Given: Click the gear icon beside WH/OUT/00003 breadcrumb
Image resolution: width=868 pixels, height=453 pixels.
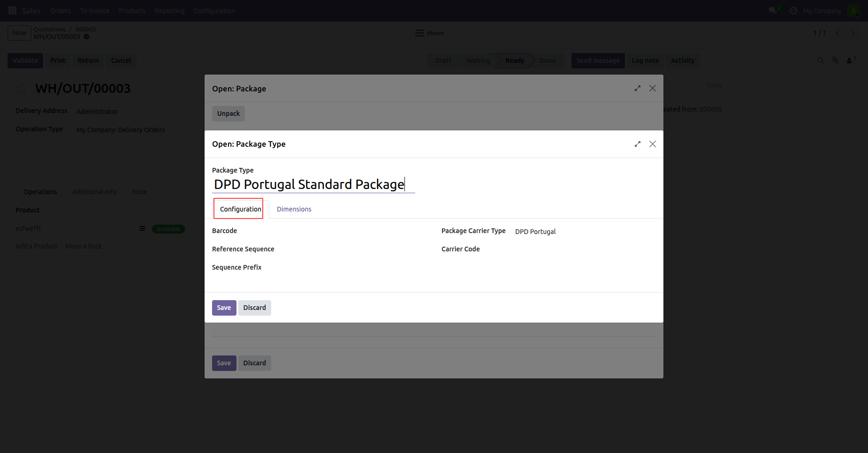Looking at the screenshot, I should [x=86, y=37].
